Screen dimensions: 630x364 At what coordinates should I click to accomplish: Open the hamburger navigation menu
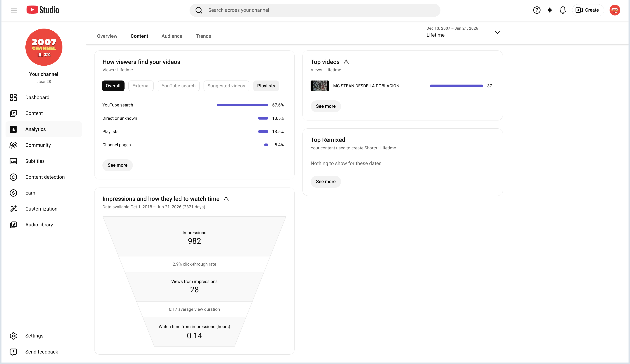(14, 10)
